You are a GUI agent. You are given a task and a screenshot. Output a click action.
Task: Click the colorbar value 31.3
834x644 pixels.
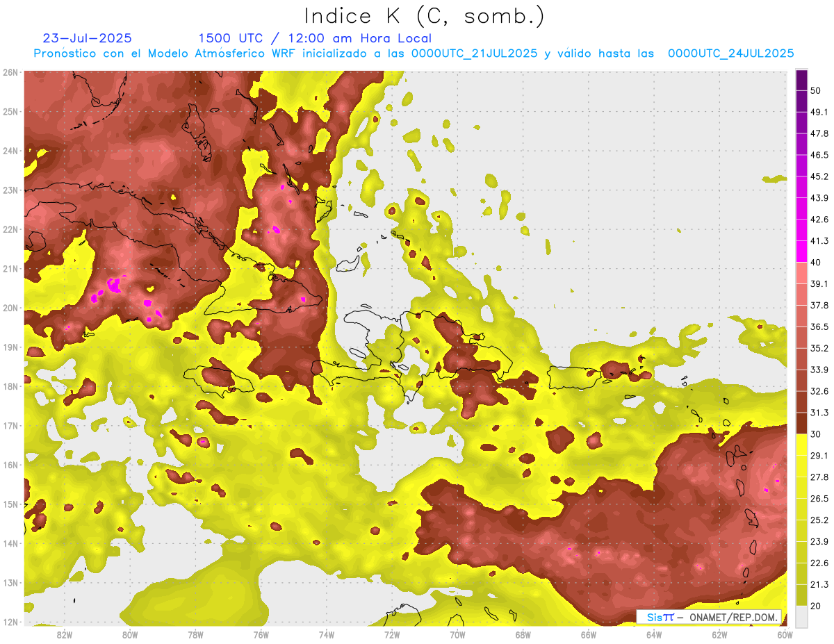[819, 413]
